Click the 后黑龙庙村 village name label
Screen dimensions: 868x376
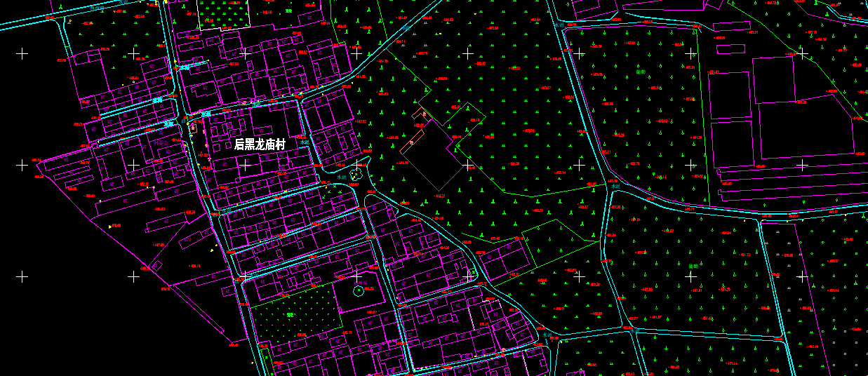click(x=260, y=145)
